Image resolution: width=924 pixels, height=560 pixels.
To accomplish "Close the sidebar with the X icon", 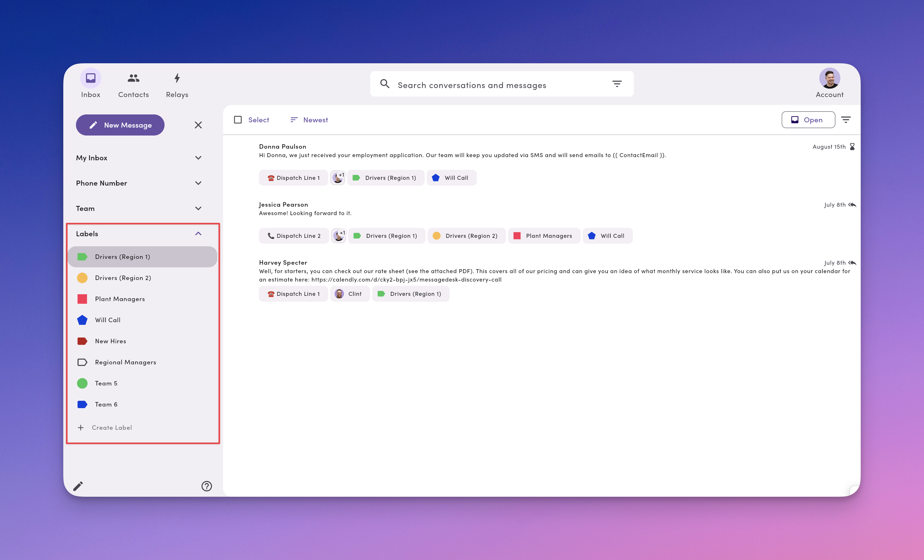I will tap(198, 125).
